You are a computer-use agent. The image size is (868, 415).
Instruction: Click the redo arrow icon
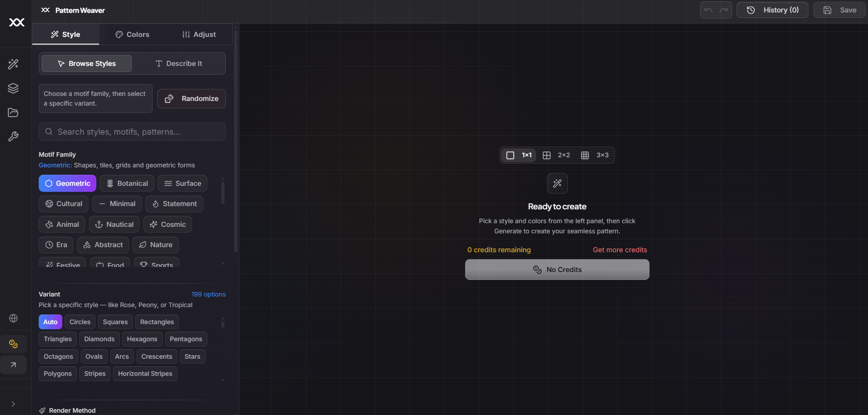[x=724, y=10]
